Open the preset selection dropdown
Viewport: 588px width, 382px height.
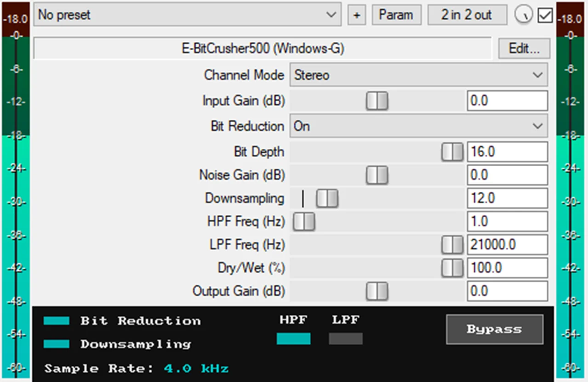click(187, 15)
